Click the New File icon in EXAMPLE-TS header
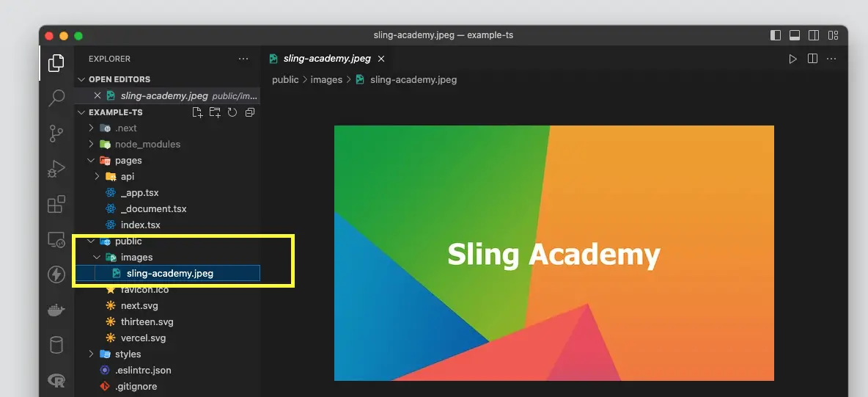 [197, 112]
